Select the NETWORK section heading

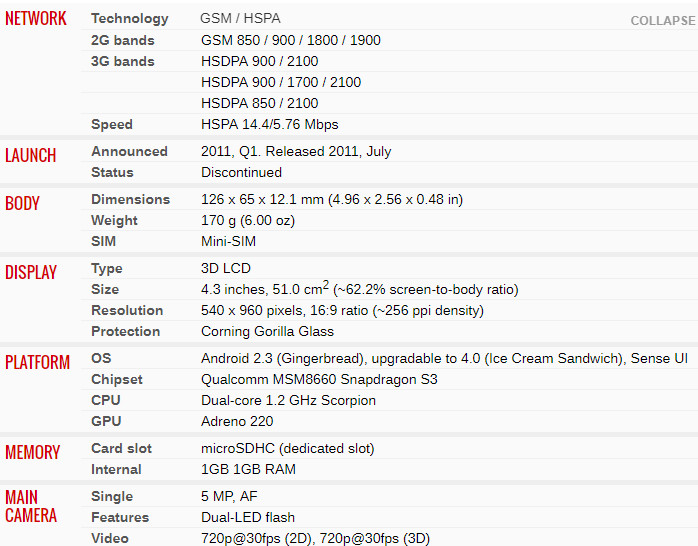[x=36, y=19]
